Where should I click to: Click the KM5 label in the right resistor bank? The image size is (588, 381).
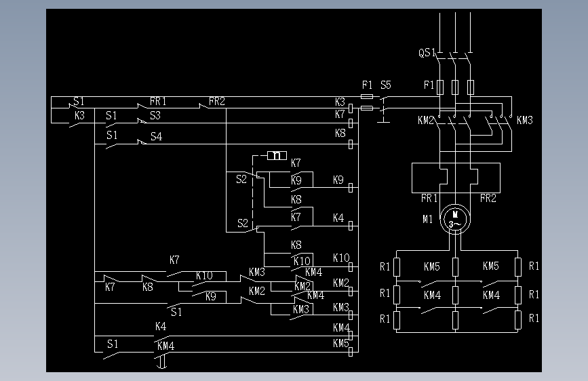click(x=491, y=266)
